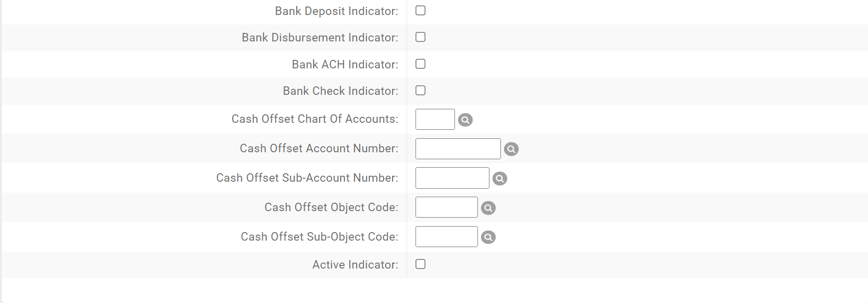Enable the Bank Check Indicator
Image resolution: width=868 pixels, height=303 pixels.
420,90
